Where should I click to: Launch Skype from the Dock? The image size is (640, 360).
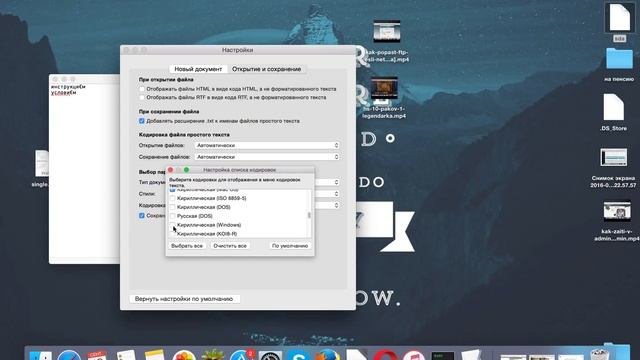click(299, 356)
